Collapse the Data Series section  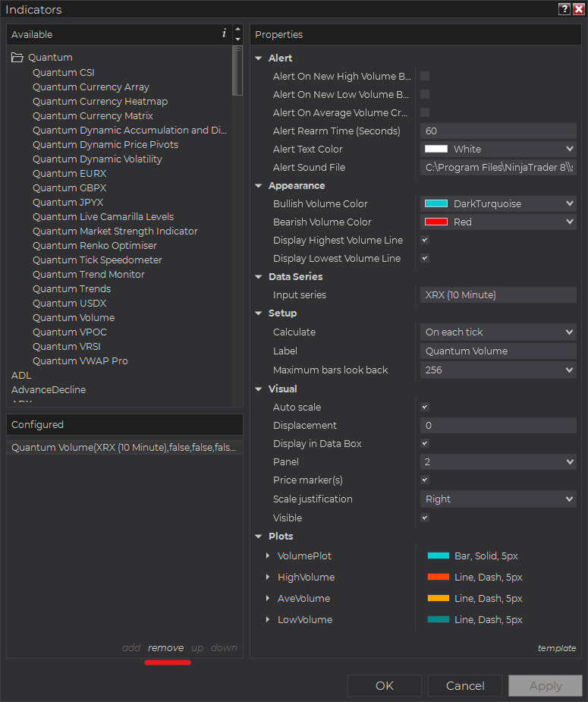click(x=259, y=277)
